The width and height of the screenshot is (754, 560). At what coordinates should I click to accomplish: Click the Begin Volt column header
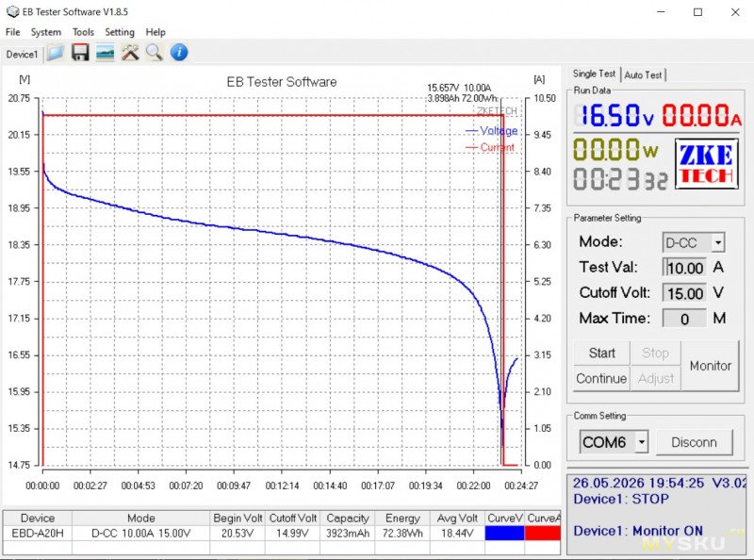click(x=238, y=519)
